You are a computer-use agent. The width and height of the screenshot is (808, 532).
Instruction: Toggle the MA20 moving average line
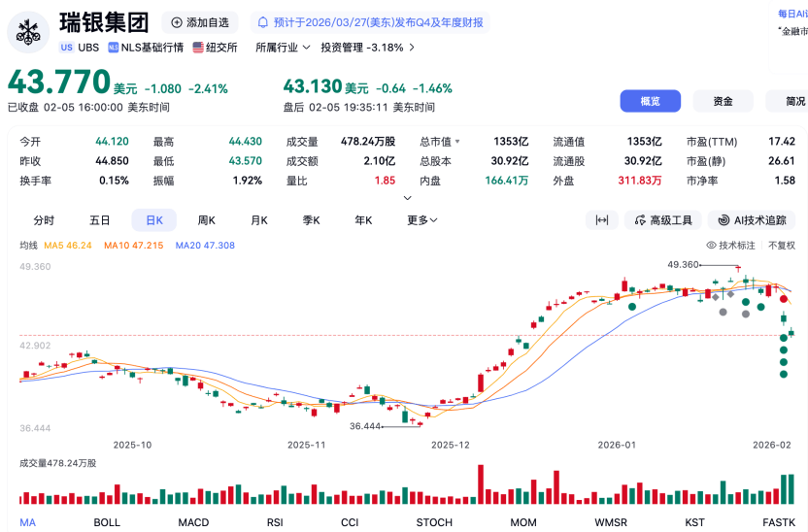coord(205,246)
